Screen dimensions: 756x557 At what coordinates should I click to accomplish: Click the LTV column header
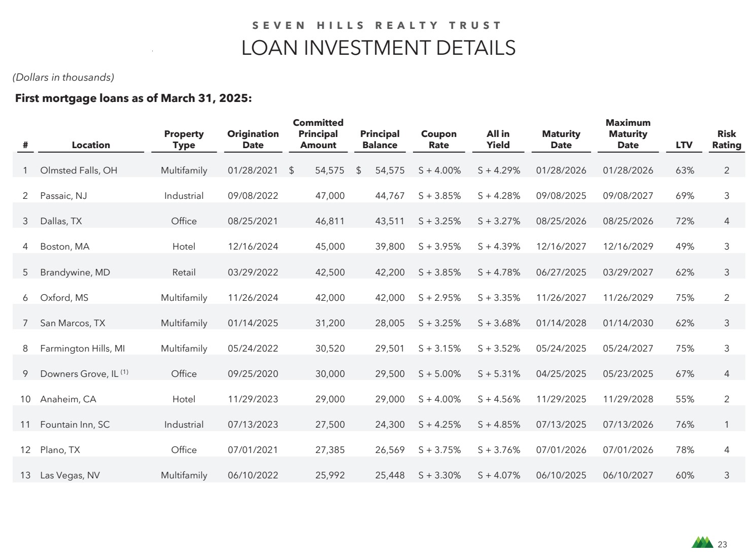pyautogui.click(x=684, y=145)
